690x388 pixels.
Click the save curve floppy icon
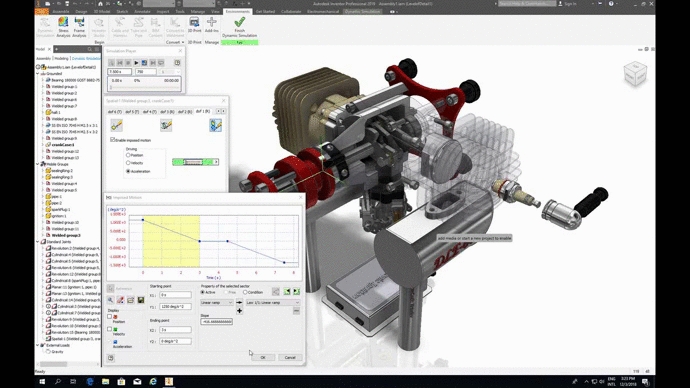click(141, 300)
